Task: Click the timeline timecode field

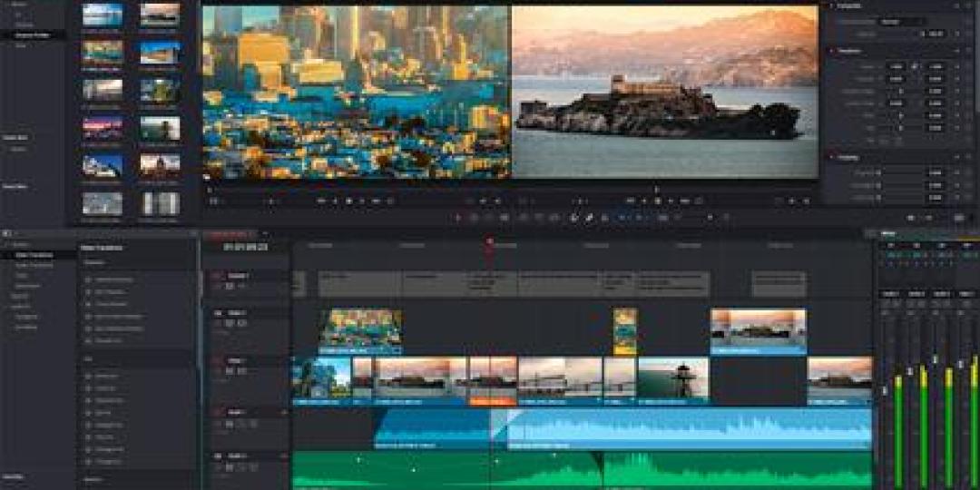Action: 246,247
